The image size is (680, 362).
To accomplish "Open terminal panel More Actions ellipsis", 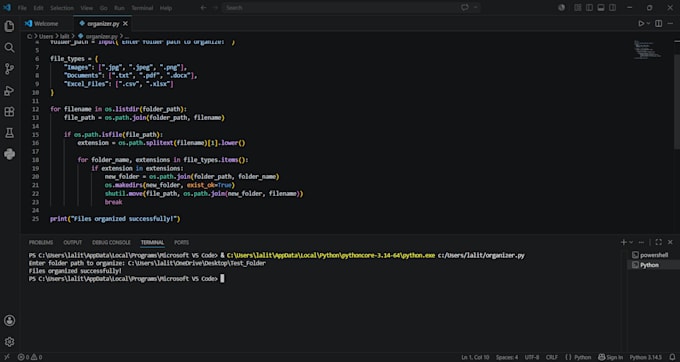I will tap(641, 242).
